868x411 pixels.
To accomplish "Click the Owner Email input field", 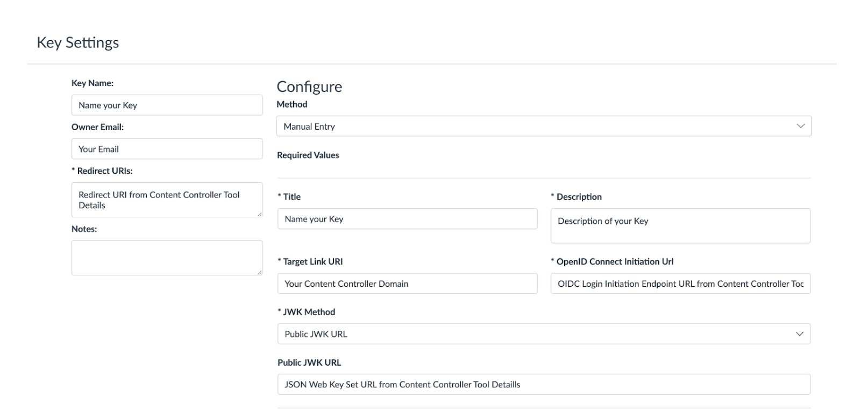I will [x=167, y=149].
